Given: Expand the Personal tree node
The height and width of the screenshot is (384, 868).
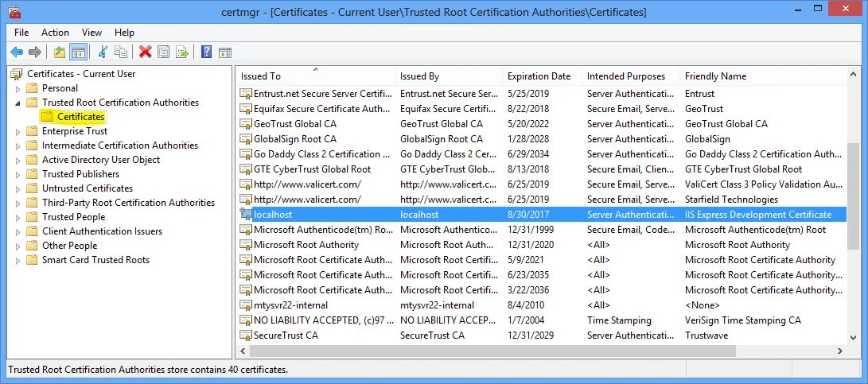Looking at the screenshot, I should pos(18,88).
